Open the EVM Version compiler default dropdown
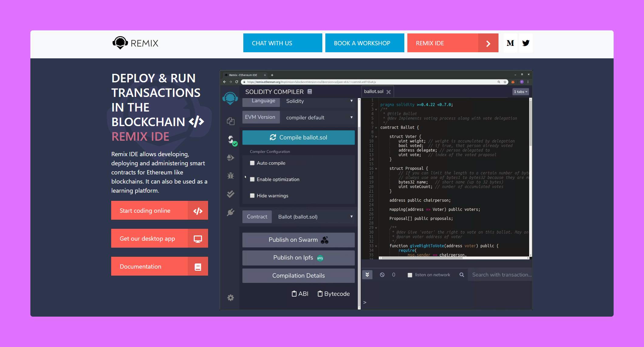Viewport: 644px width, 347px height. tap(317, 117)
